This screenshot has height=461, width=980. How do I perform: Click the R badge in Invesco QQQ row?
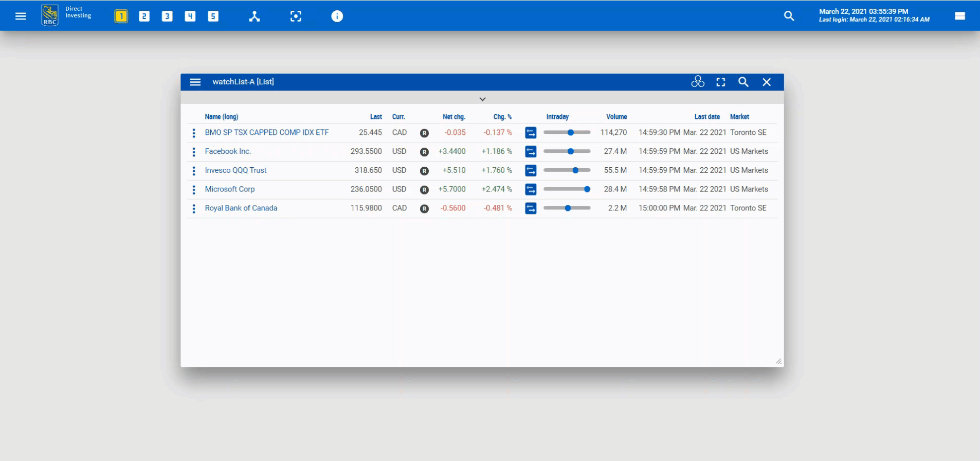[x=424, y=171]
